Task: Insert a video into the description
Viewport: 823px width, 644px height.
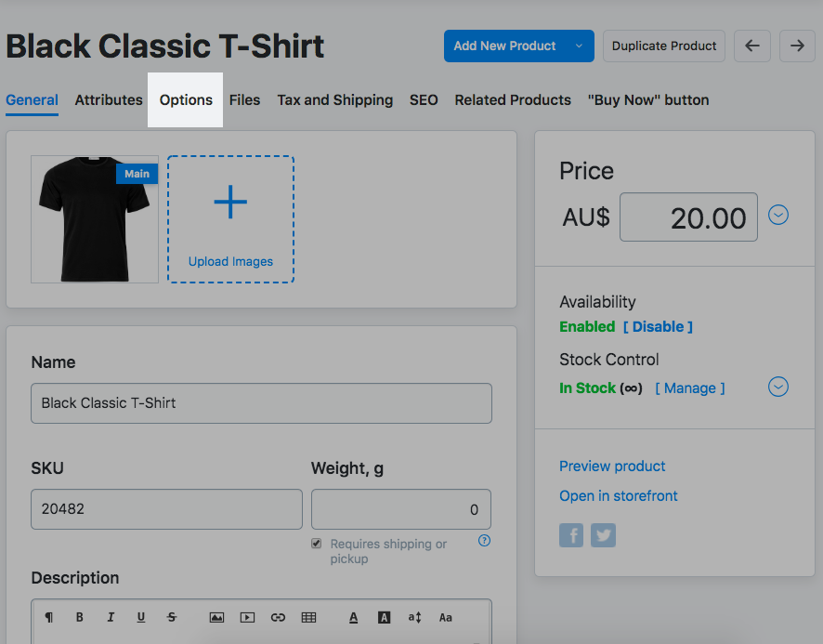Action: (x=247, y=617)
